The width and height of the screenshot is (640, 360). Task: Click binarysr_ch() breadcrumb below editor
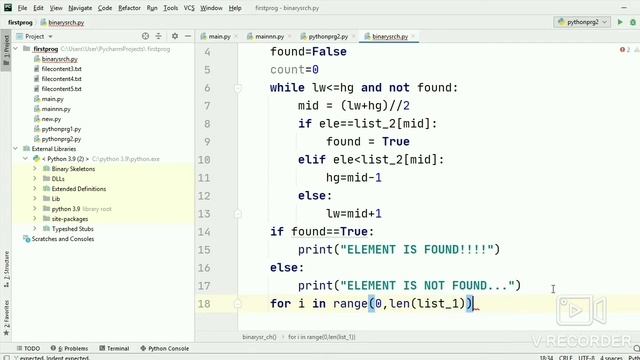point(259,337)
